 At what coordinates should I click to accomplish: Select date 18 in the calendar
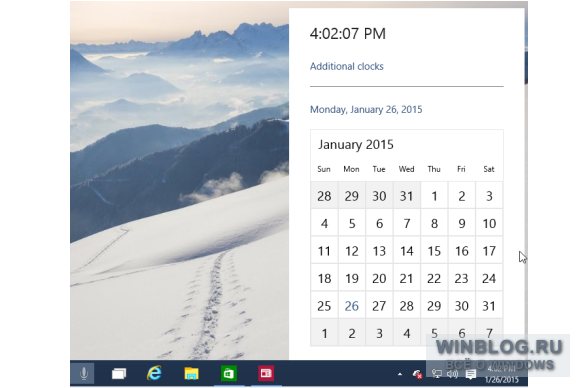[x=324, y=278]
